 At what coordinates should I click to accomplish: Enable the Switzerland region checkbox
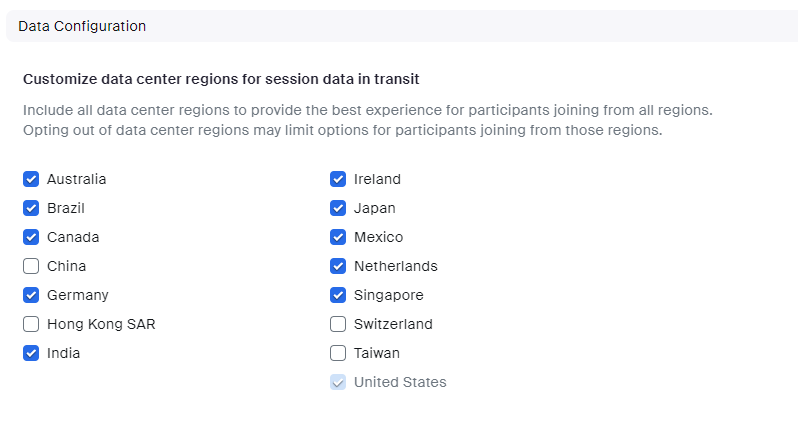pos(338,324)
